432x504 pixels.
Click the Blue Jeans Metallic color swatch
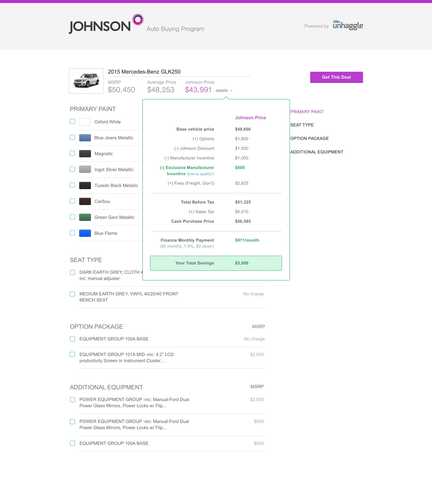tap(85, 138)
